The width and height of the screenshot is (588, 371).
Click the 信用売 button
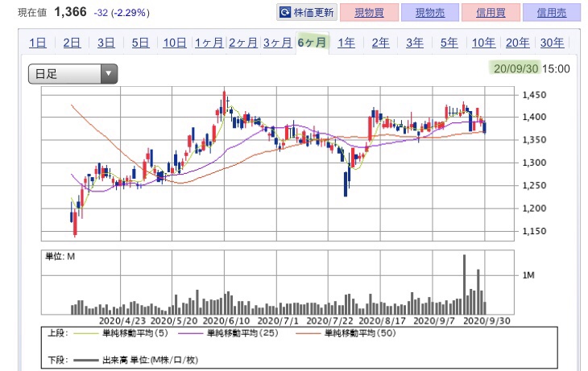click(551, 13)
